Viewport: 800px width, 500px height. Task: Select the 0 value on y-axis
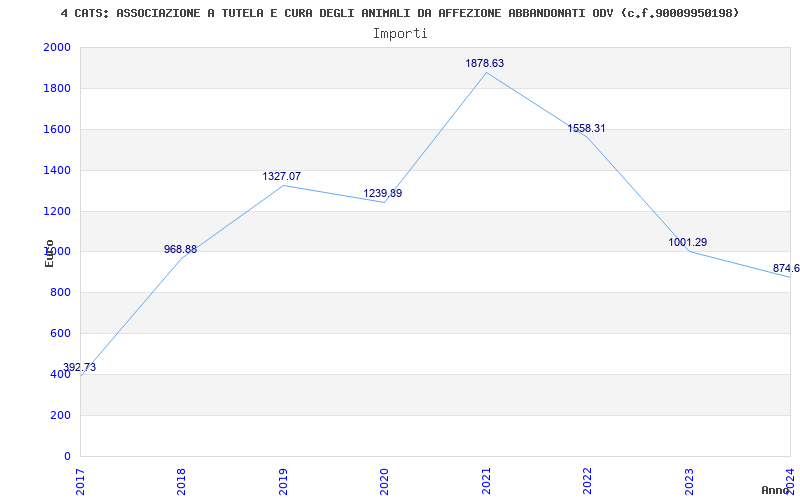67,456
